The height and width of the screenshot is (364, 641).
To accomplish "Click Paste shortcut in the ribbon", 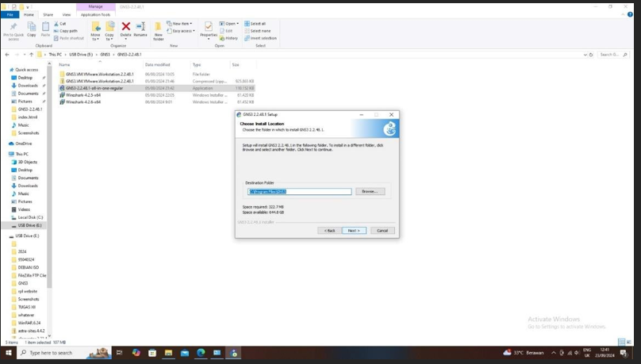I will click(x=69, y=38).
